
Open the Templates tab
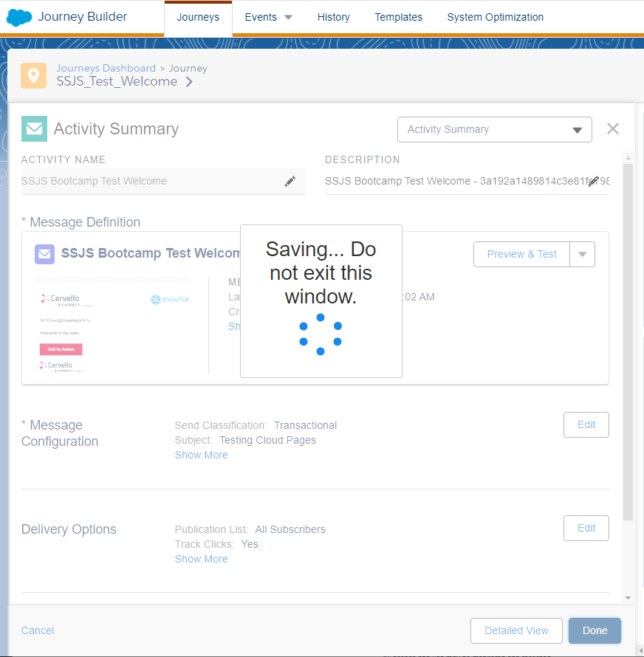point(398,17)
